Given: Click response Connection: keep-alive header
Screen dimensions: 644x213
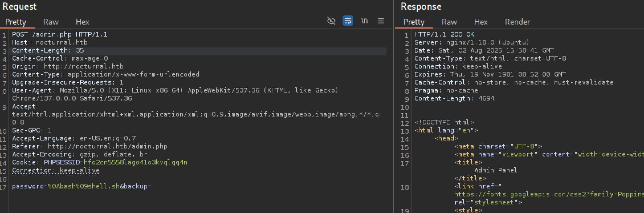Looking at the screenshot, I should coord(458,67).
